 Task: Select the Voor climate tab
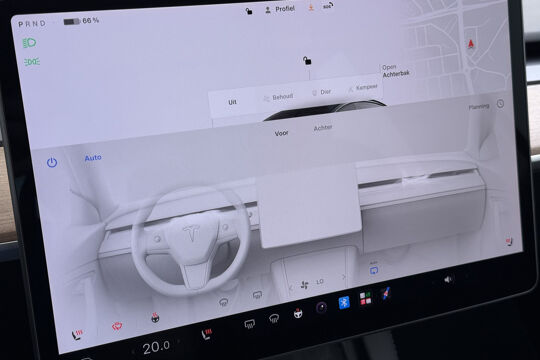pos(281,133)
